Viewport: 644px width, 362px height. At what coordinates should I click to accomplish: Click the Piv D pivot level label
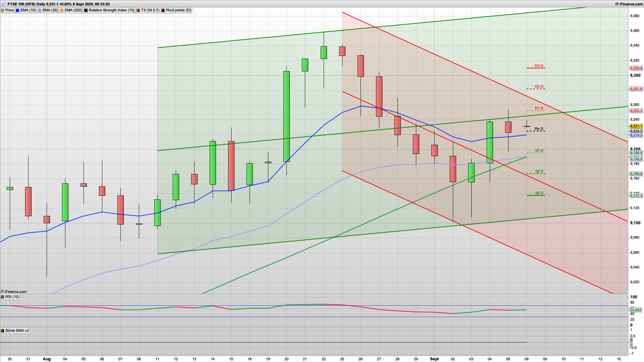click(x=539, y=129)
